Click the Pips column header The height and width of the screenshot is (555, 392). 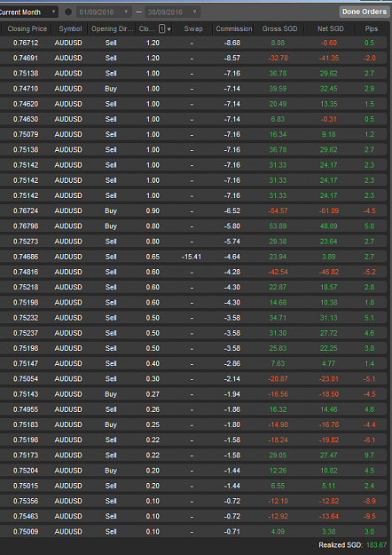[x=371, y=29]
